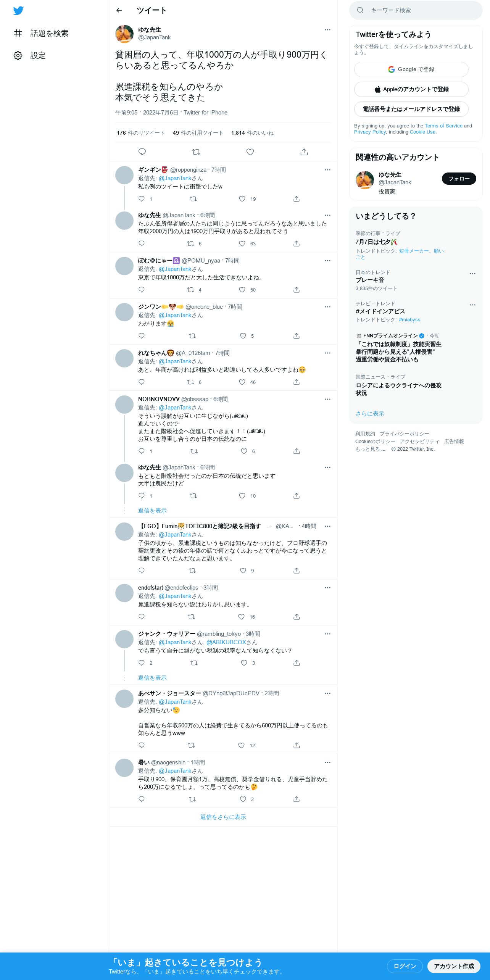Sign up with Google で登録
The image size is (490, 980).
tap(411, 69)
